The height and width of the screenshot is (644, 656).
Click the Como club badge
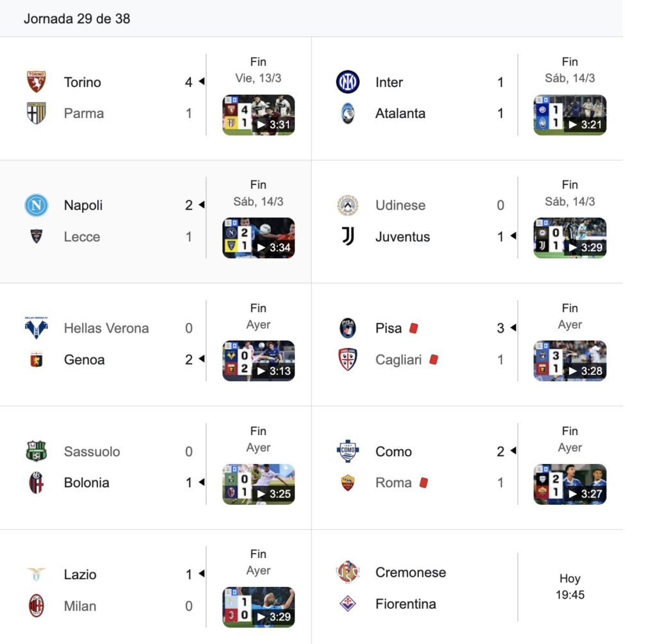point(348,451)
